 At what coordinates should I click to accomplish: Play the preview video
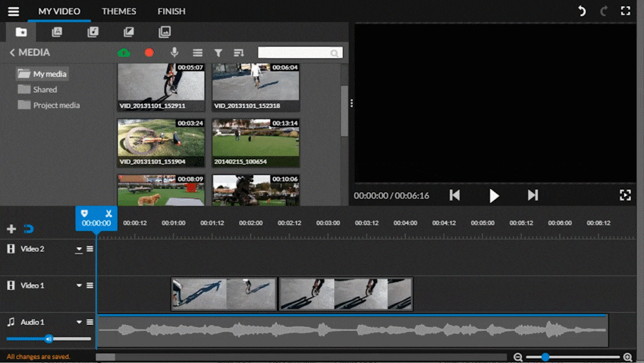coord(494,195)
